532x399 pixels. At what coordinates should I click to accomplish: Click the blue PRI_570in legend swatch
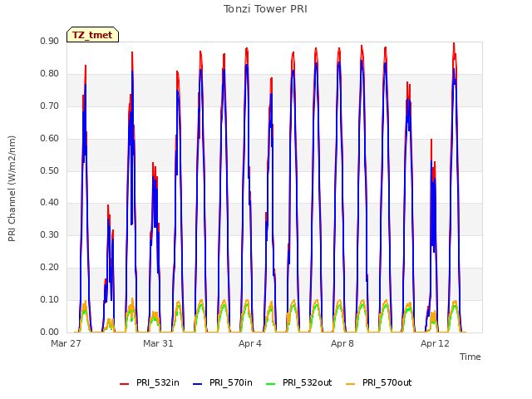click(198, 384)
